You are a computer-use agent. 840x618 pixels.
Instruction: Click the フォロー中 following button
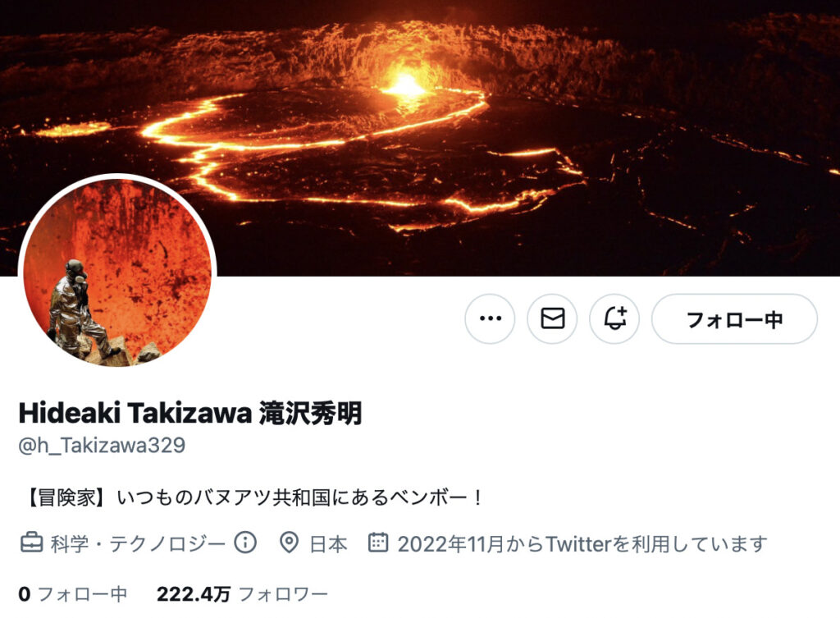click(x=734, y=318)
